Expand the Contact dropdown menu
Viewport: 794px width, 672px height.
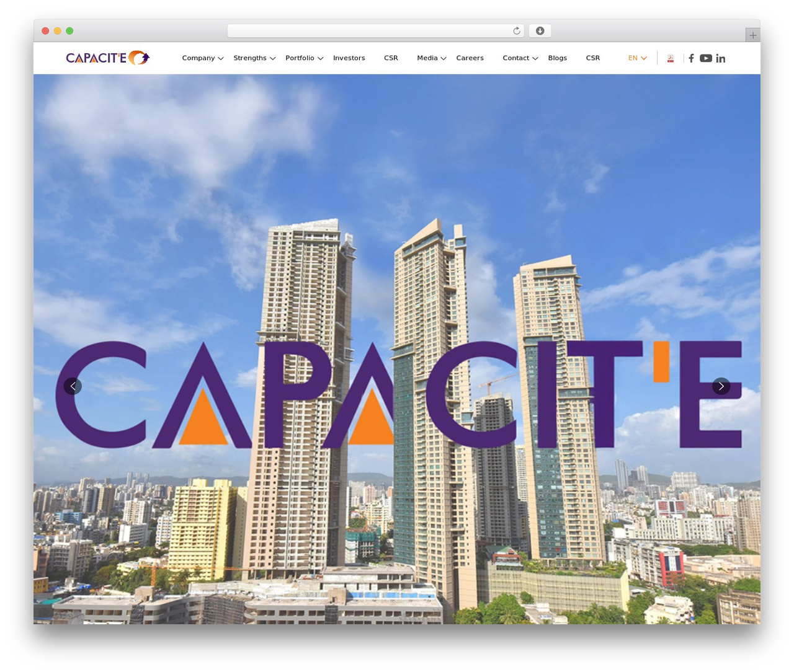point(520,58)
